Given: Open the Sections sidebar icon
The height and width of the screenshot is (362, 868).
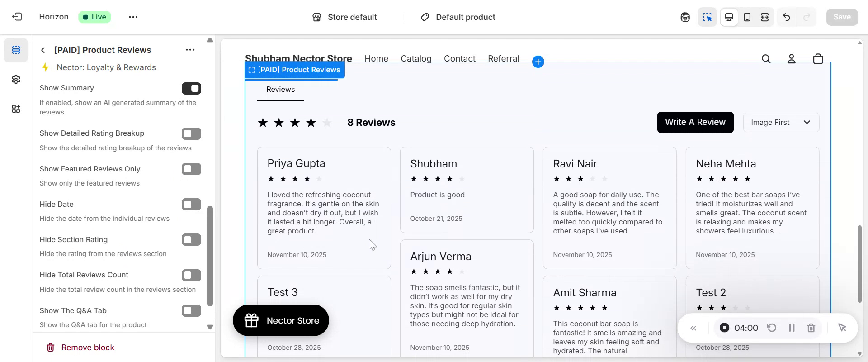Looking at the screenshot, I should point(16,50).
